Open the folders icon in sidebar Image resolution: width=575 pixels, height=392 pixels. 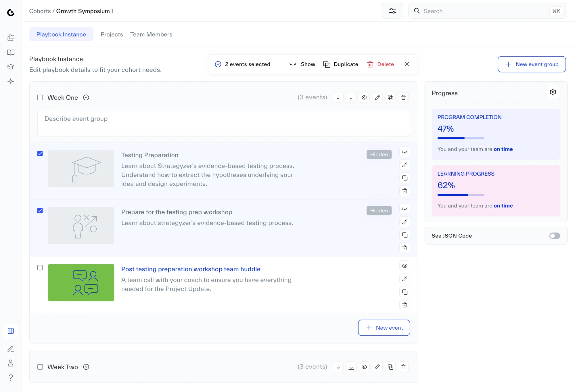click(11, 38)
